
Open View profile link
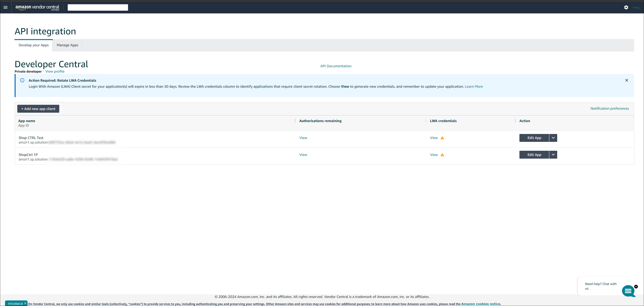55,71
